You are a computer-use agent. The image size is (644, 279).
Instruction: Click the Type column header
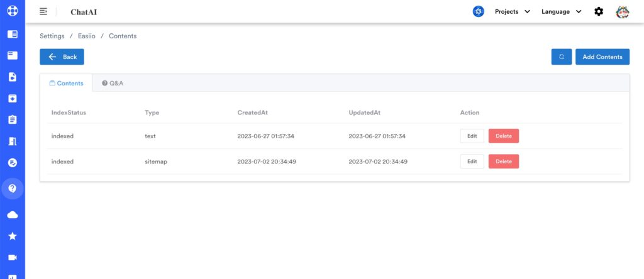click(152, 112)
